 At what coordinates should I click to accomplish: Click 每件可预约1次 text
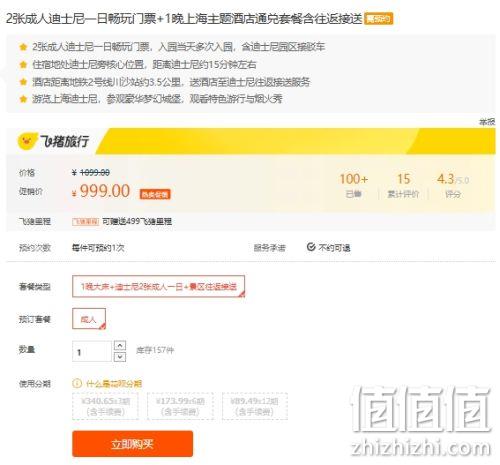(98, 248)
